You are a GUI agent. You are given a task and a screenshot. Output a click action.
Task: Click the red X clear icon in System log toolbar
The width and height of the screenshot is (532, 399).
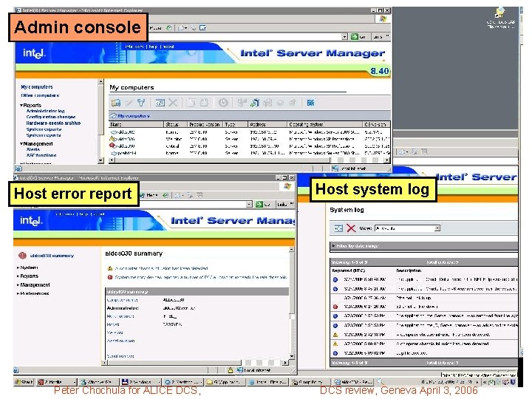tap(351, 228)
